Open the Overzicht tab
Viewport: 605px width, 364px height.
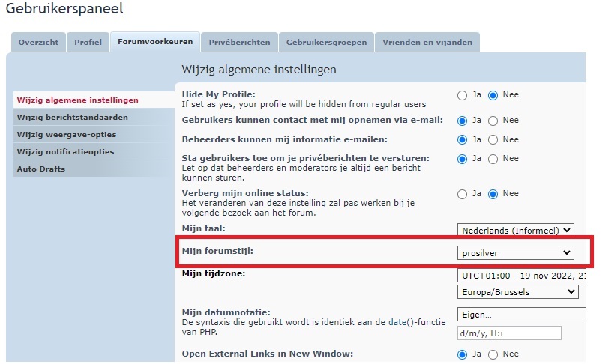[x=38, y=43]
